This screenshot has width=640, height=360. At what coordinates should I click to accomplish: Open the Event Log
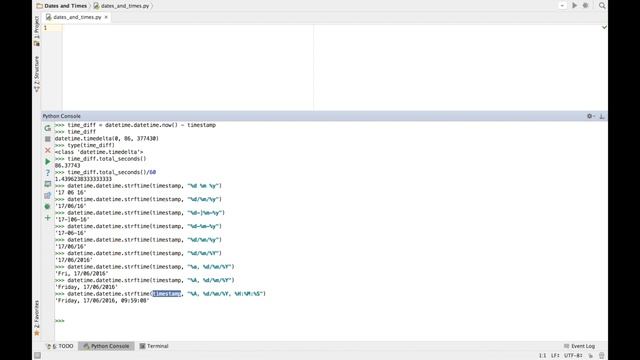coord(580,346)
